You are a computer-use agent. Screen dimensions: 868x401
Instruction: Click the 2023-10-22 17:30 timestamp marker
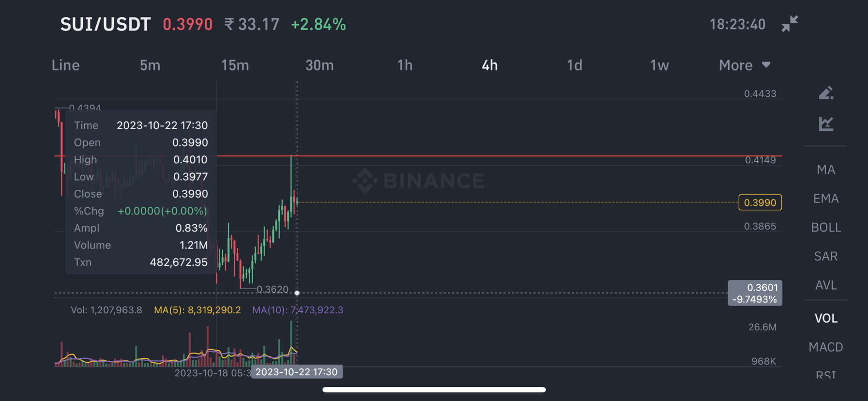click(297, 372)
